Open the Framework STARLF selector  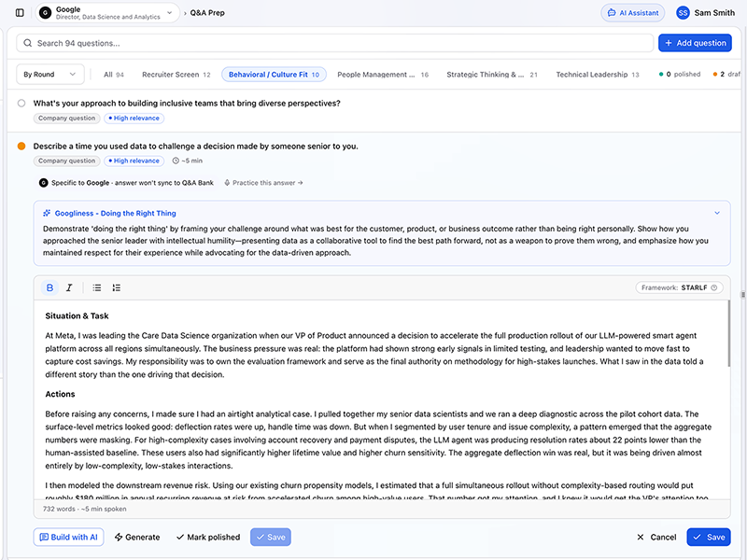680,287
